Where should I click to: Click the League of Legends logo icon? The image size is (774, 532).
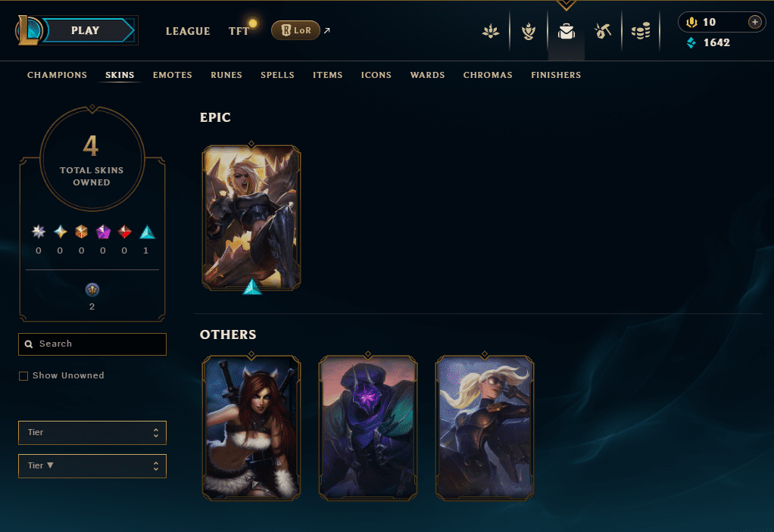pos(29,30)
